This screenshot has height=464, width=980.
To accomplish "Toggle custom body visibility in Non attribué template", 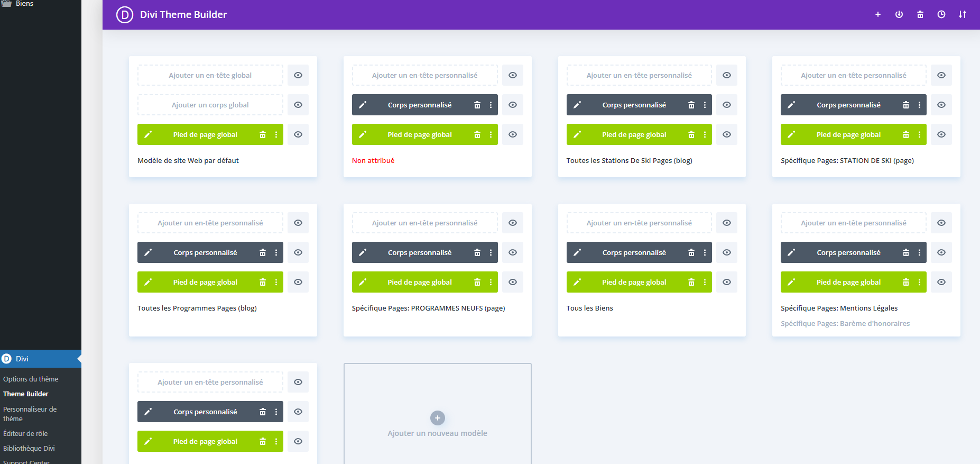I will point(513,105).
